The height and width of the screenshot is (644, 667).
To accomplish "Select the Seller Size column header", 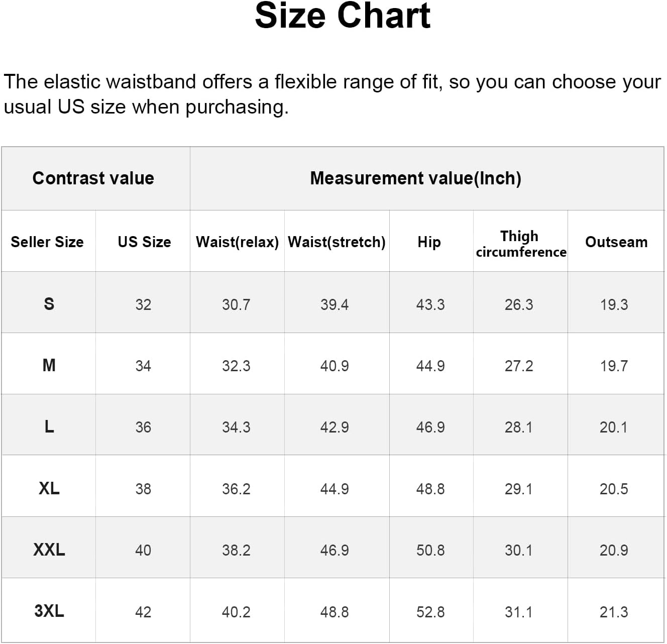I will click(x=47, y=242).
